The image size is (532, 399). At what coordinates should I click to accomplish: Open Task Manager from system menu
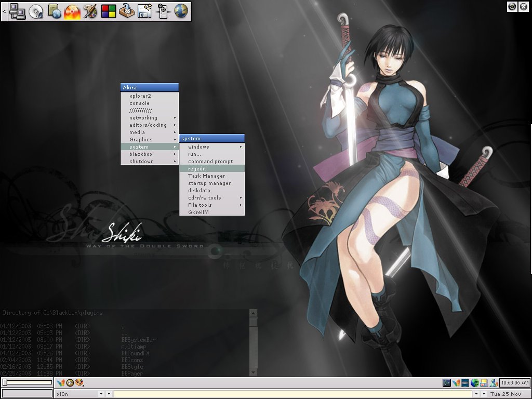pos(212,176)
